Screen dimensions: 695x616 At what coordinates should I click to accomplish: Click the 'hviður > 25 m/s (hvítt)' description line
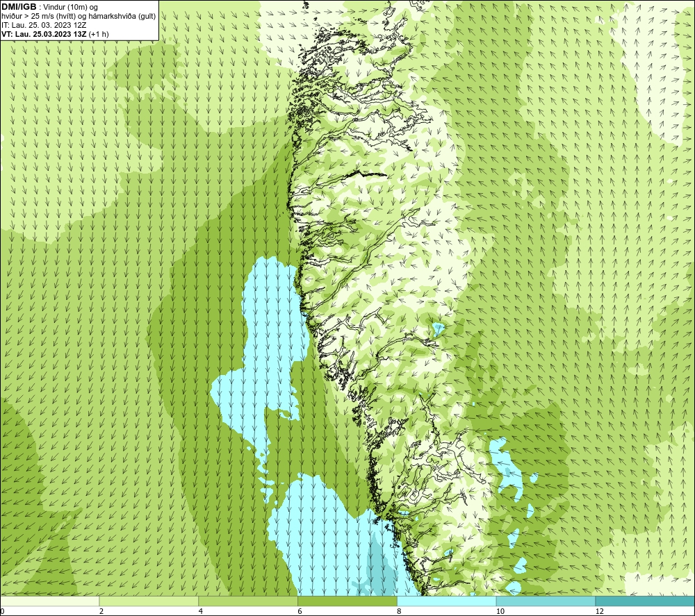pos(79,17)
